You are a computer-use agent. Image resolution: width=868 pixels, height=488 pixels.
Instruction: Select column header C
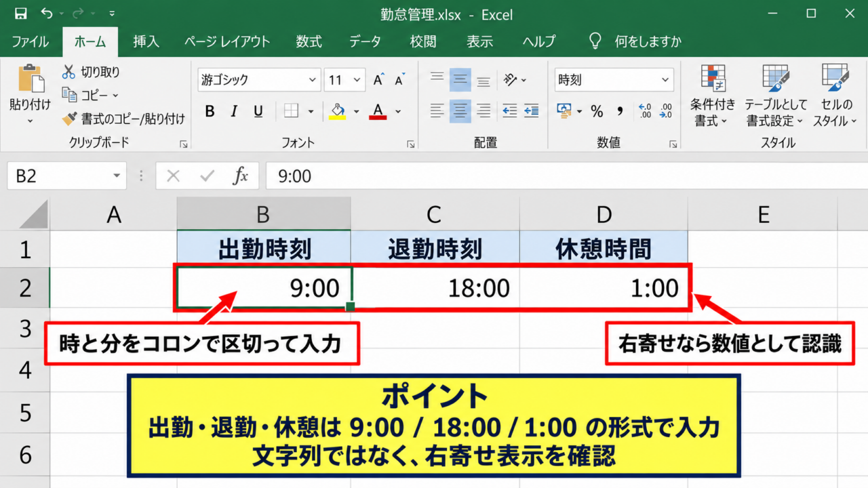coord(435,215)
